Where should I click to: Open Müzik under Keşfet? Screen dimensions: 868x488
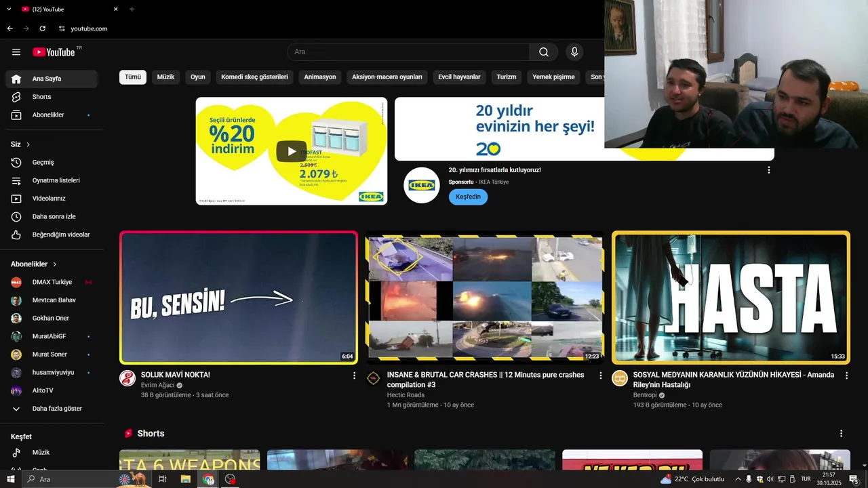tap(52, 453)
